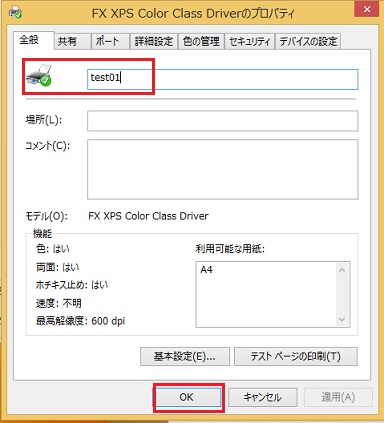The height and width of the screenshot is (423, 384).
Task: Click the model text FX XPS Color Class Driver
Action: (x=148, y=216)
